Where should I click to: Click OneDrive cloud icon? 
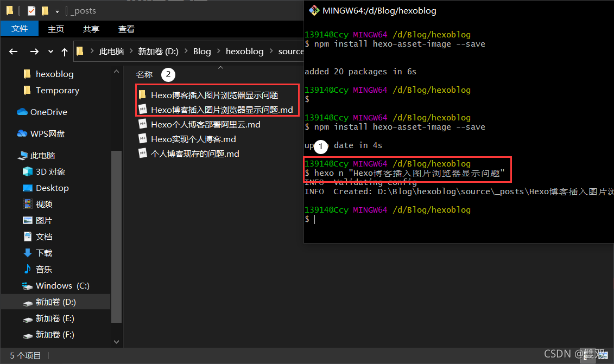coord(22,112)
